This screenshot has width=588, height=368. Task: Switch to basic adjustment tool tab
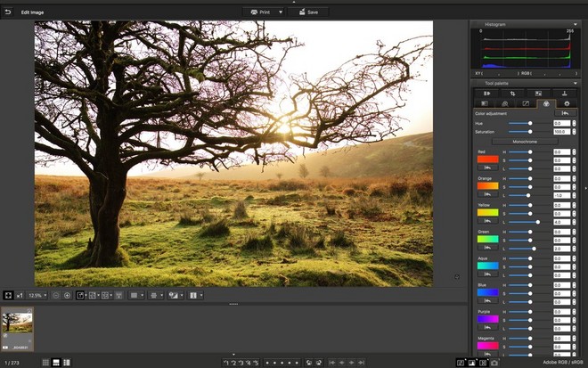[x=485, y=103]
